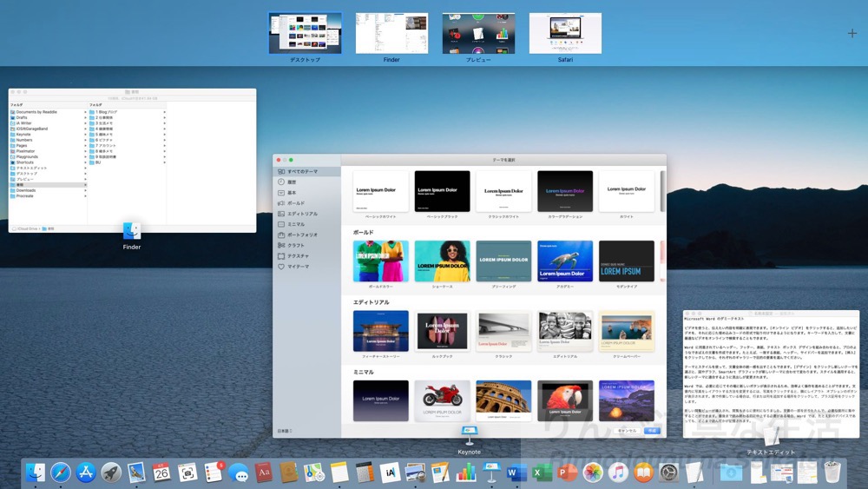This screenshot has width=868, height=489.
Task: Select クラフト category in Keynote sidebar
Action: pyautogui.click(x=306, y=245)
